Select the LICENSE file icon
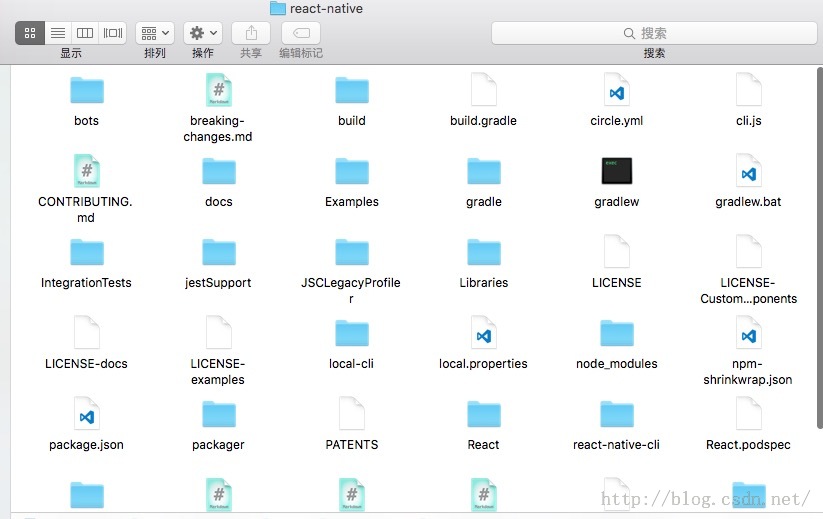The width and height of the screenshot is (823, 519). point(617,252)
